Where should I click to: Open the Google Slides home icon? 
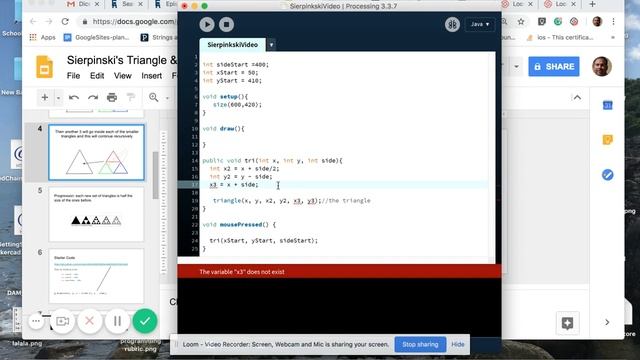click(x=44, y=67)
